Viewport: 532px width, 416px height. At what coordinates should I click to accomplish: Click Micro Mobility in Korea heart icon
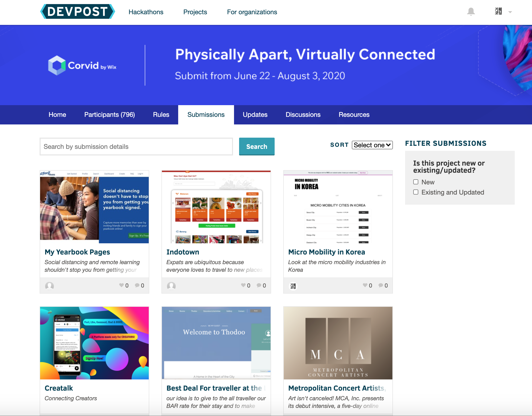[365, 285]
